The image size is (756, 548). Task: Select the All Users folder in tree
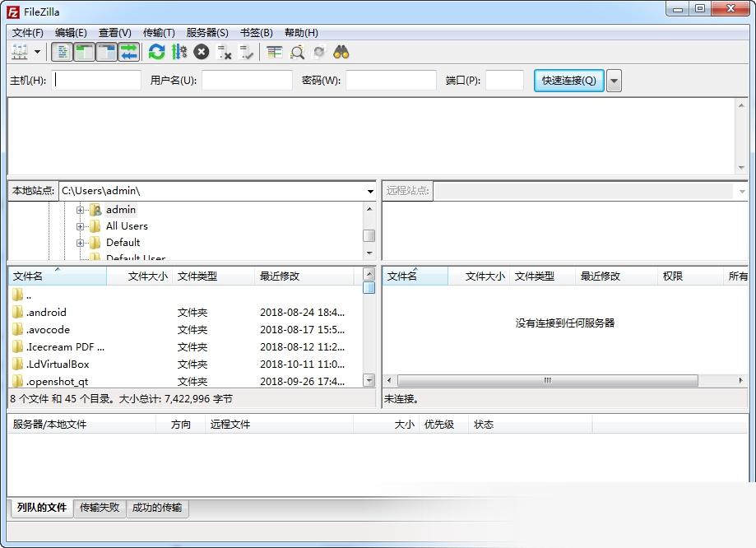[x=127, y=225]
